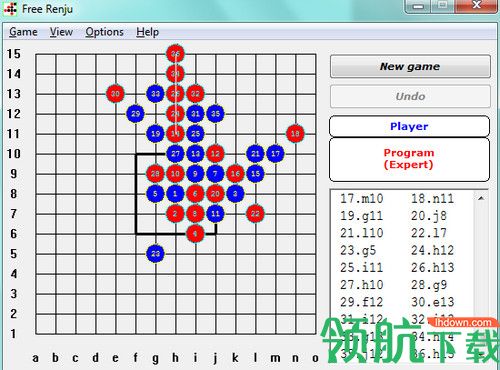Select move entry 18.n11

pyautogui.click(x=432, y=199)
